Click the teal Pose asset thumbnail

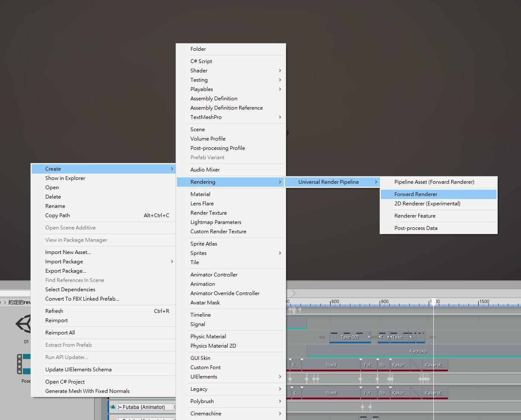pyautogui.click(x=24, y=364)
